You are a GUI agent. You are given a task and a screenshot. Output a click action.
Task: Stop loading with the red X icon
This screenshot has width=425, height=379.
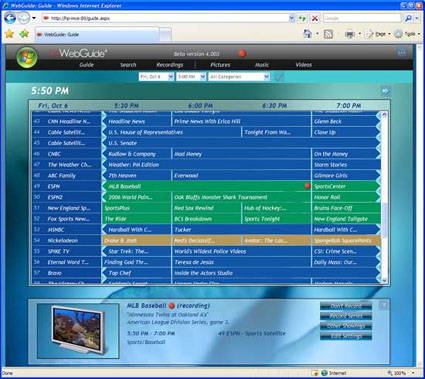[x=314, y=18]
